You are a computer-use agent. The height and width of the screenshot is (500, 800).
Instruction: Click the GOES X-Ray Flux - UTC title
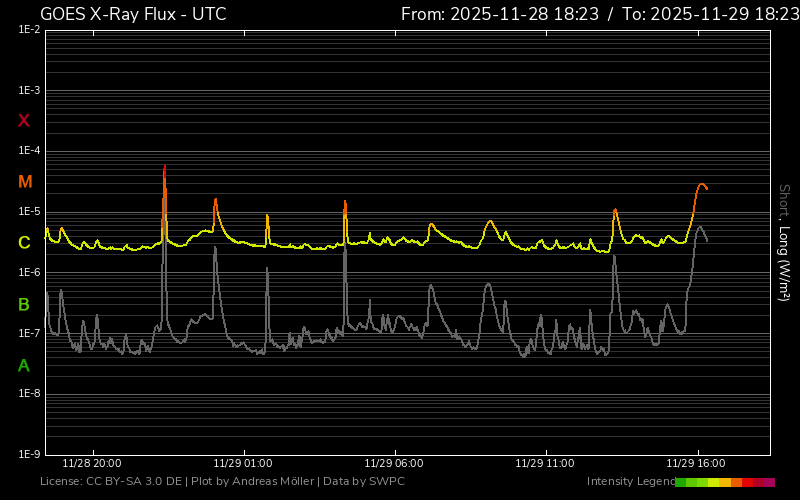pos(133,14)
